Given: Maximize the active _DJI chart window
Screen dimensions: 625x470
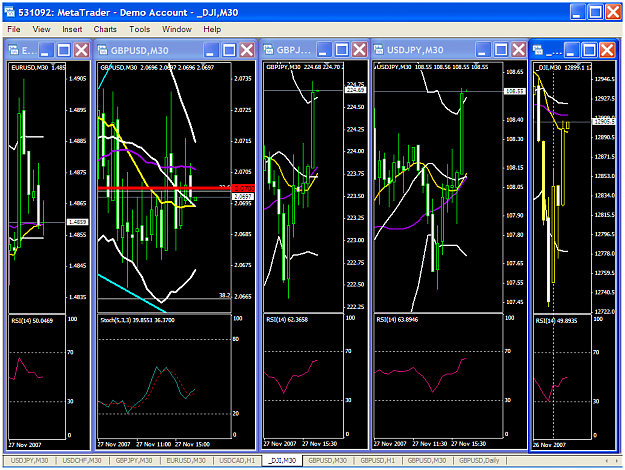Looking at the screenshot, I should pyautogui.click(x=590, y=50).
